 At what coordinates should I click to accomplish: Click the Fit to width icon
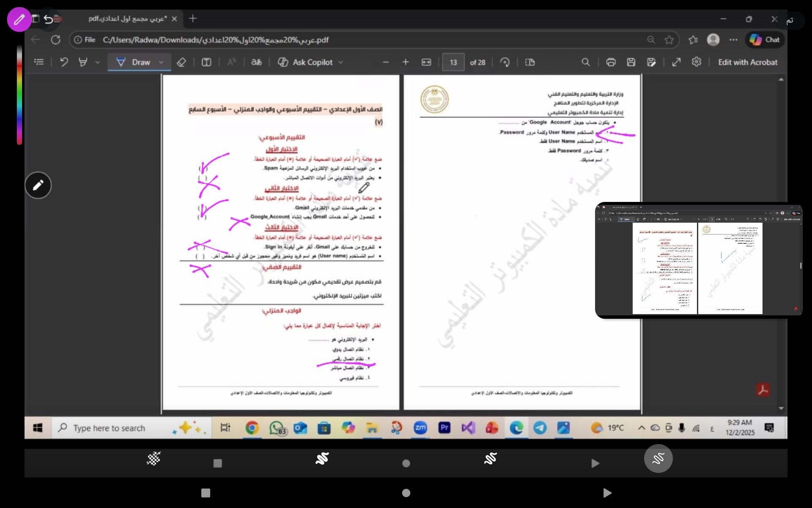coord(426,62)
